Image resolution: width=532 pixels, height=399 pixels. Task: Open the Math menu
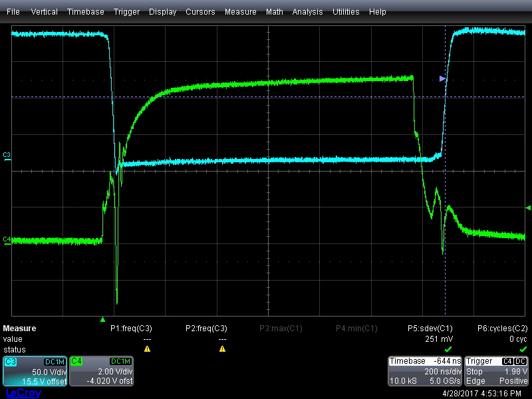click(275, 12)
